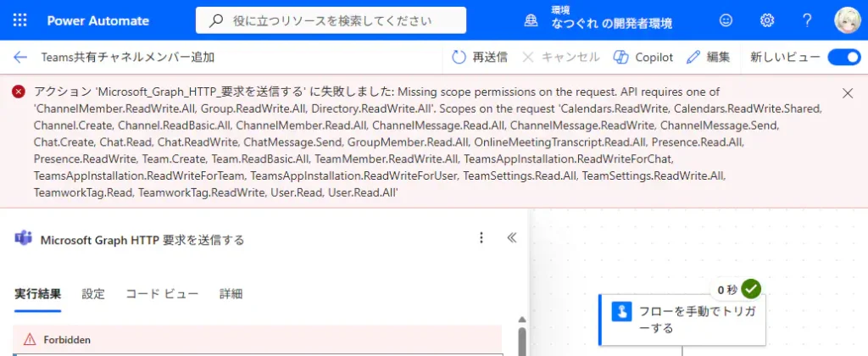This screenshot has width=868, height=356.
Task: Open the user account avatar
Action: point(848,20)
